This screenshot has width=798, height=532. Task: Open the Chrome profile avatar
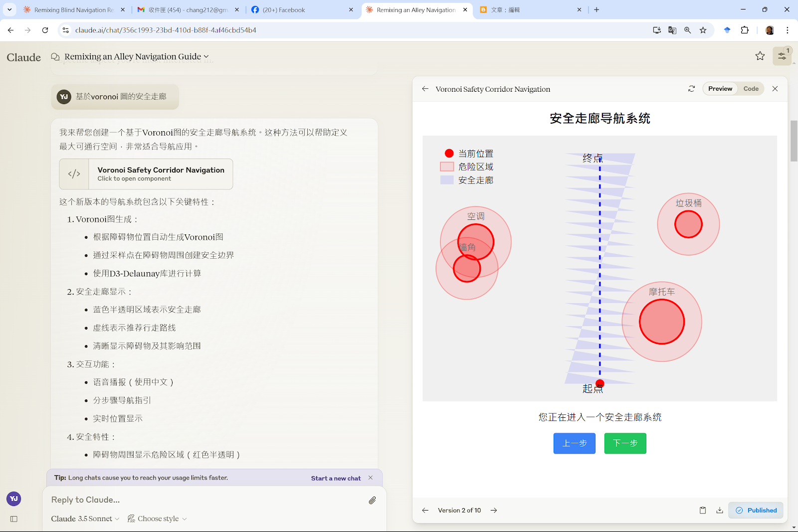coord(770,30)
